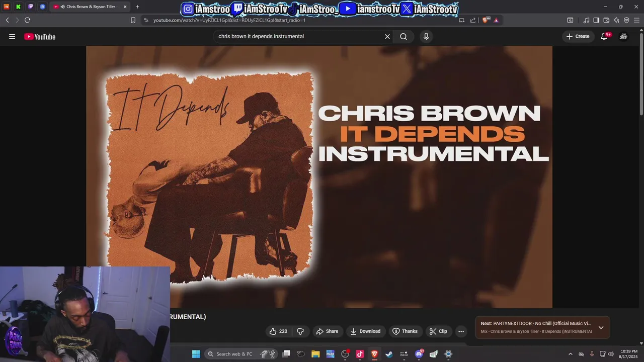Screen dimensions: 644x362
Task: Expand the Next up playlist panel
Action: 601,327
